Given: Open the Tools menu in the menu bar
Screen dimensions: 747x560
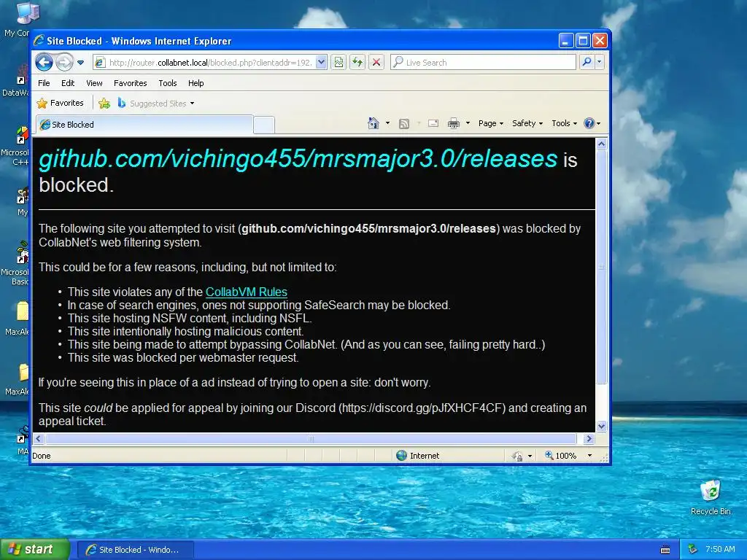Looking at the screenshot, I should coord(168,83).
